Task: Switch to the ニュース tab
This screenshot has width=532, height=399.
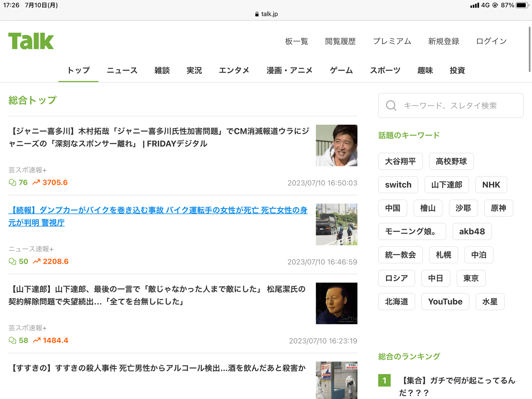Action: (122, 70)
